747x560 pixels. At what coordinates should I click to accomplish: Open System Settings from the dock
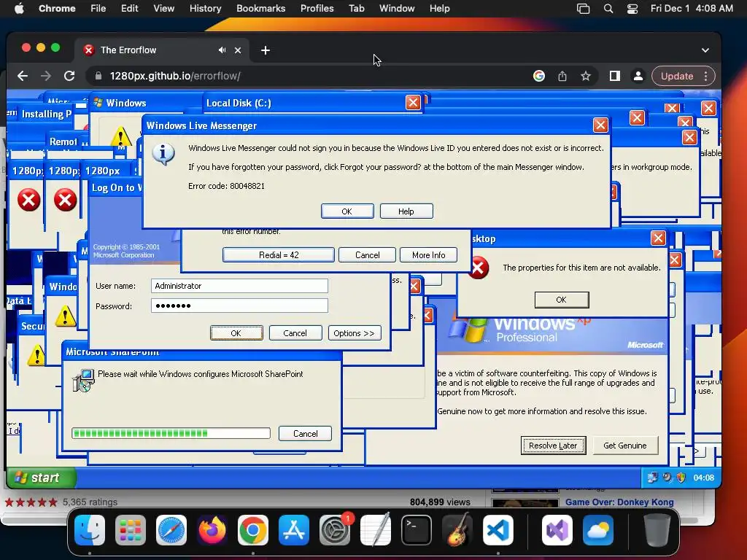[x=334, y=530]
